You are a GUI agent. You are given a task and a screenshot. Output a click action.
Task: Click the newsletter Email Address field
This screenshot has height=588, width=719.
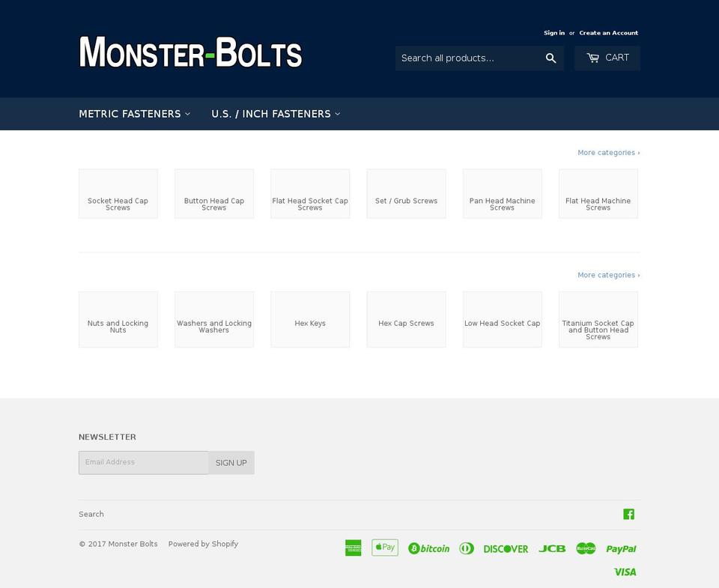coord(144,462)
